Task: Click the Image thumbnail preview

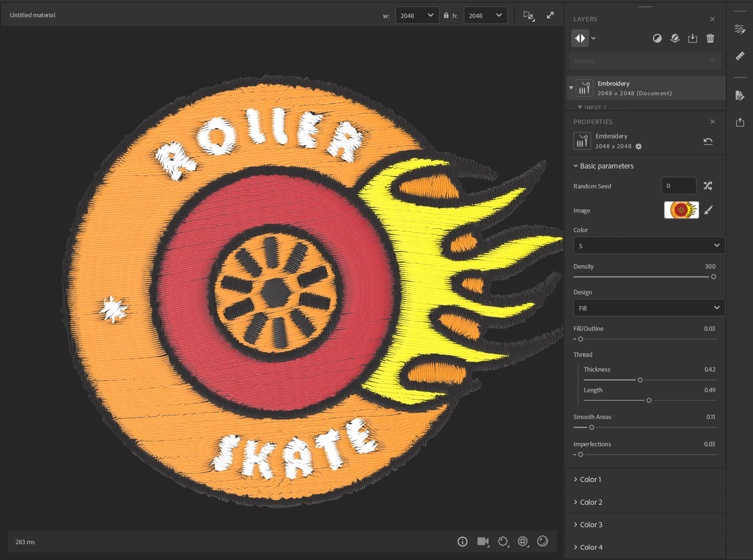Action: pyautogui.click(x=681, y=210)
